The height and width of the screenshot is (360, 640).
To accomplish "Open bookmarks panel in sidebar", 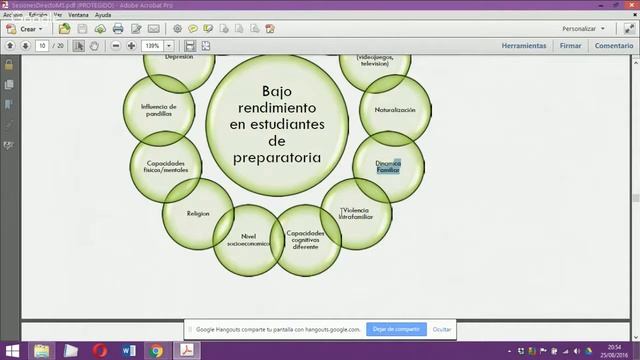I will click(9, 104).
